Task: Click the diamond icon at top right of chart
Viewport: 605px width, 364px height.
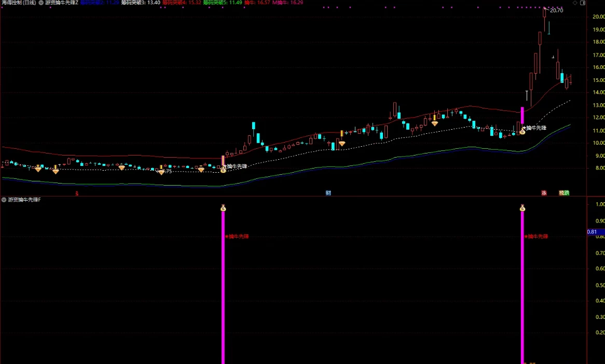Action: click(575, 3)
